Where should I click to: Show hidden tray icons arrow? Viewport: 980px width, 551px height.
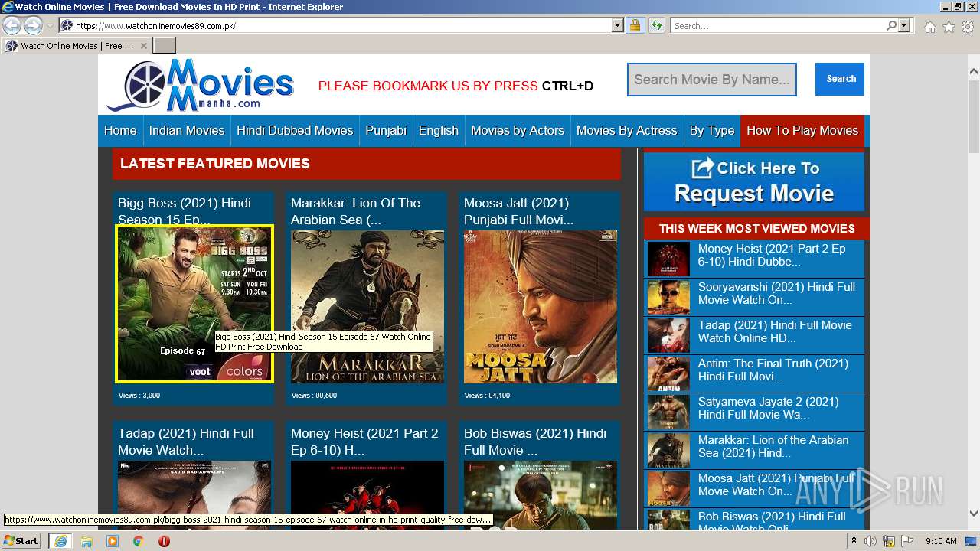854,541
